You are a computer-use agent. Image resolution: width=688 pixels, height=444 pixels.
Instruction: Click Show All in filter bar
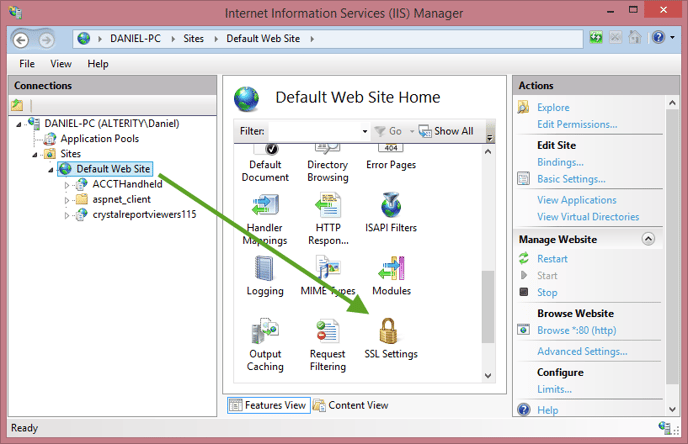pos(446,131)
